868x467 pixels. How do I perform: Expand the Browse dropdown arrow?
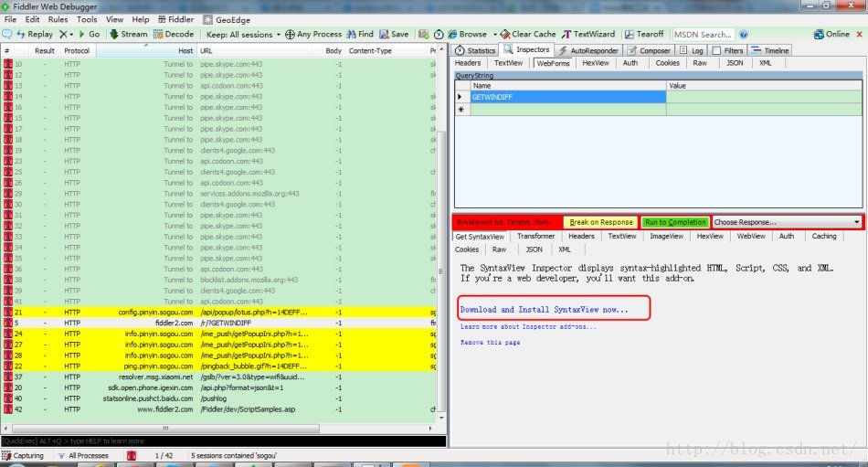[494, 35]
